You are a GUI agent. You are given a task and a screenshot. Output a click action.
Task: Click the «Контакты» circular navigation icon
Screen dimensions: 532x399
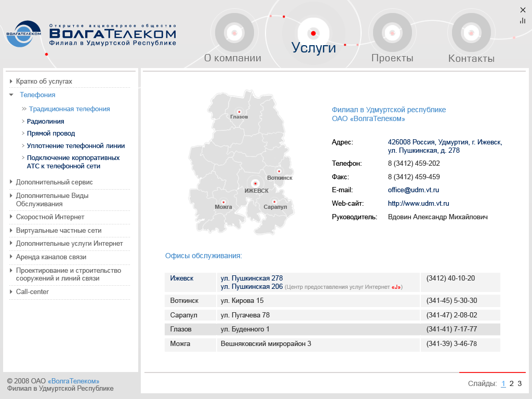click(x=471, y=32)
